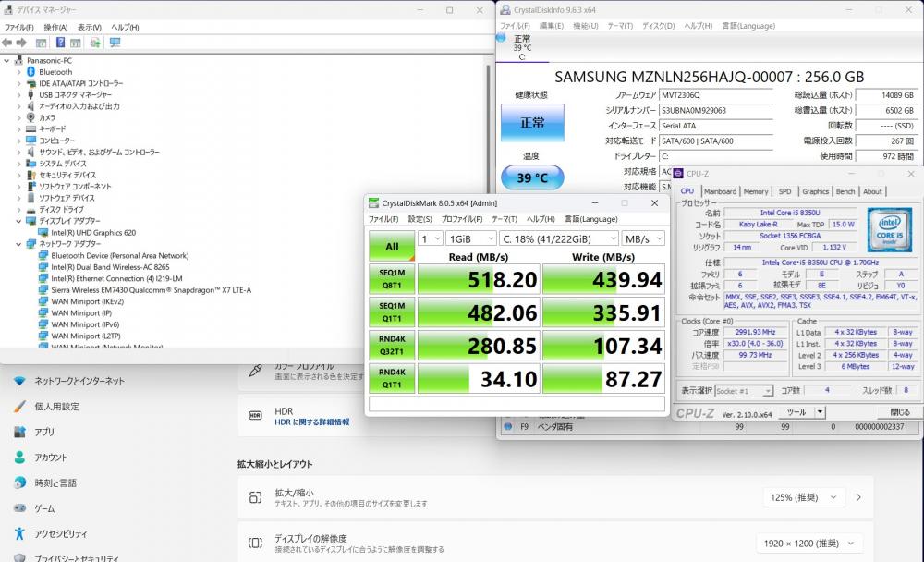This screenshot has height=562, width=924.
Task: Click the 39 °C temperature button
Action: (x=532, y=177)
